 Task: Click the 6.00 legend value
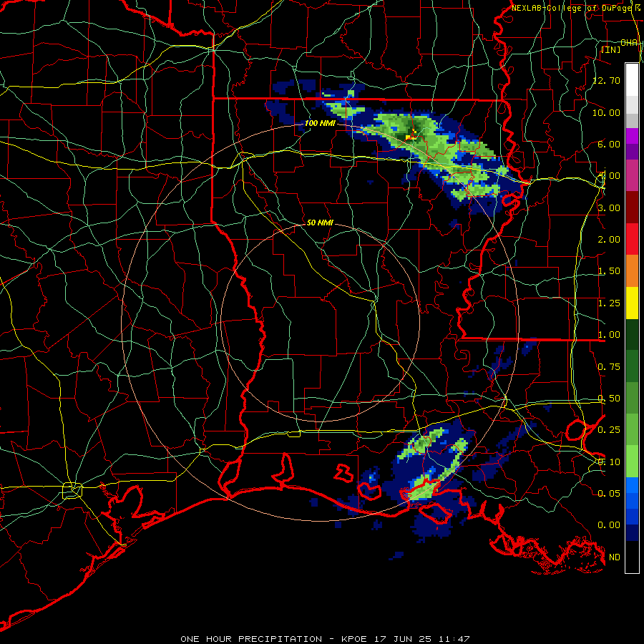click(609, 144)
